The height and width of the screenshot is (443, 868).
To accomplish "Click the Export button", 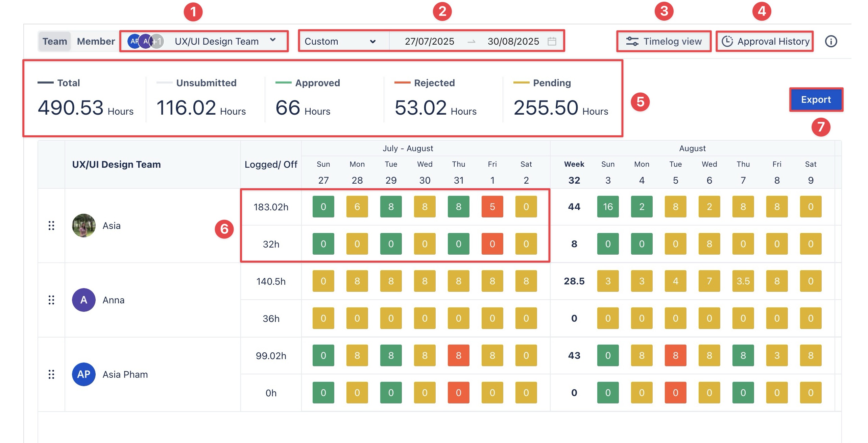I will click(x=816, y=99).
